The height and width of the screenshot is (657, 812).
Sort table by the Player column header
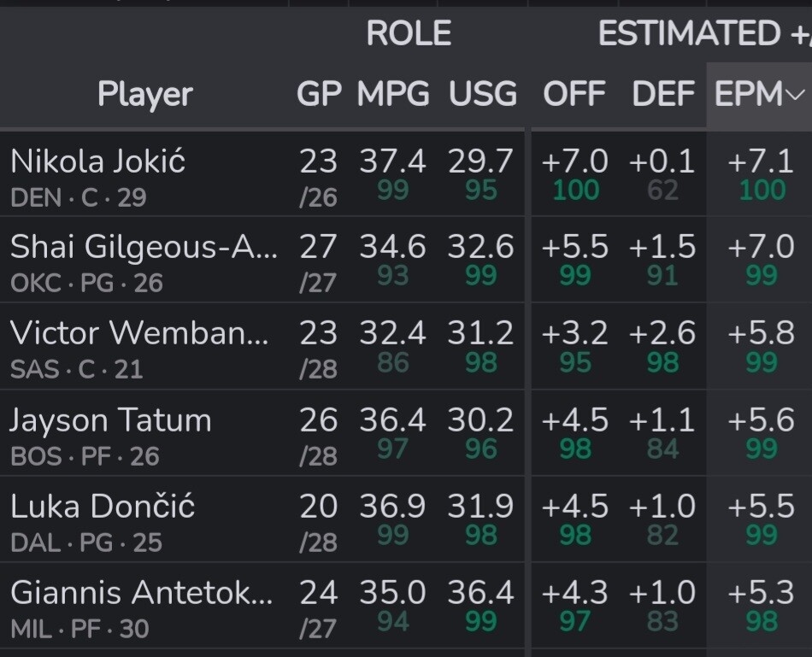coord(145,94)
